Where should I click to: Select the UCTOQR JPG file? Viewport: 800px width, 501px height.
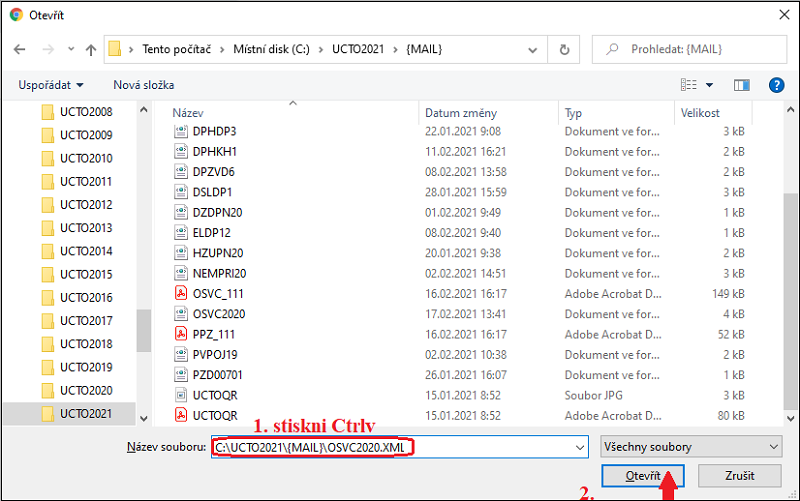click(214, 395)
